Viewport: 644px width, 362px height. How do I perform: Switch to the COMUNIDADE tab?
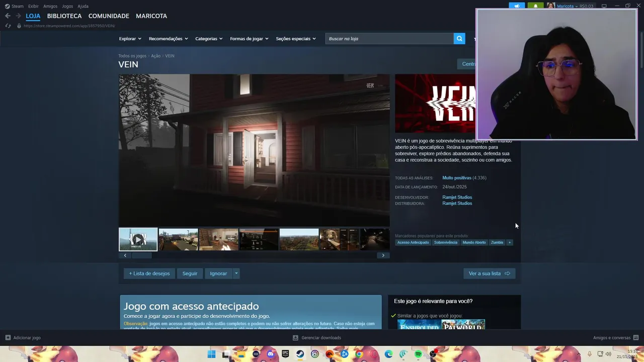[109, 16]
